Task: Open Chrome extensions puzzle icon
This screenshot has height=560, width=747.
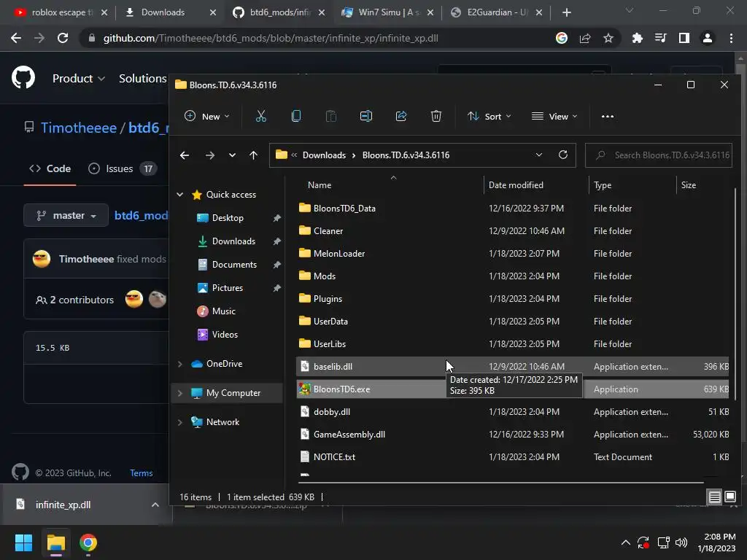Action: 638,38
